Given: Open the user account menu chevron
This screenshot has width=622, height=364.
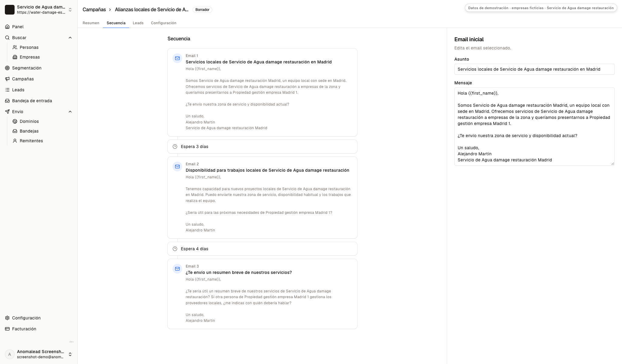Looking at the screenshot, I should [x=70, y=354].
